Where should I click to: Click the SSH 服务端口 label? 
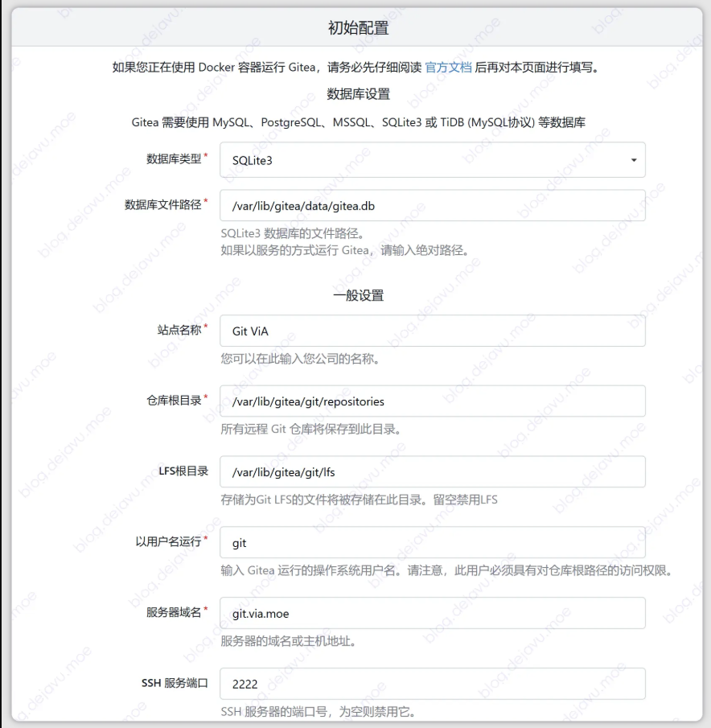pos(175,683)
